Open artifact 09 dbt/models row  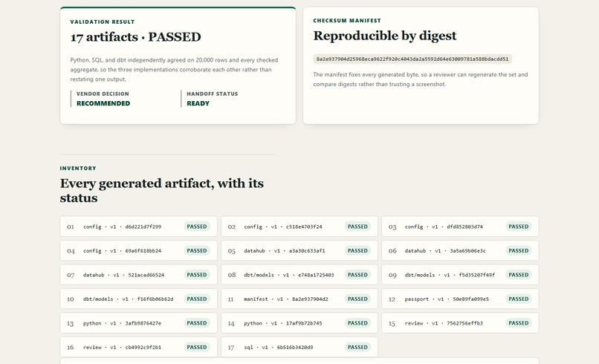[x=460, y=275]
